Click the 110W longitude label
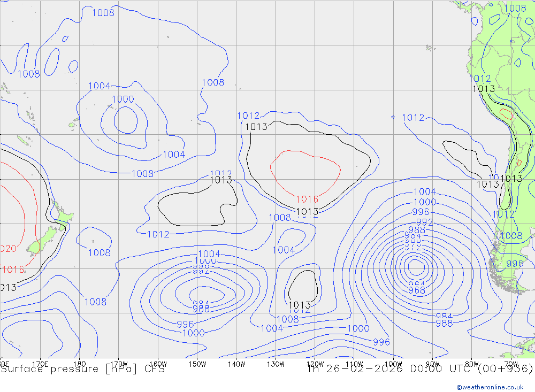 (354, 364)
